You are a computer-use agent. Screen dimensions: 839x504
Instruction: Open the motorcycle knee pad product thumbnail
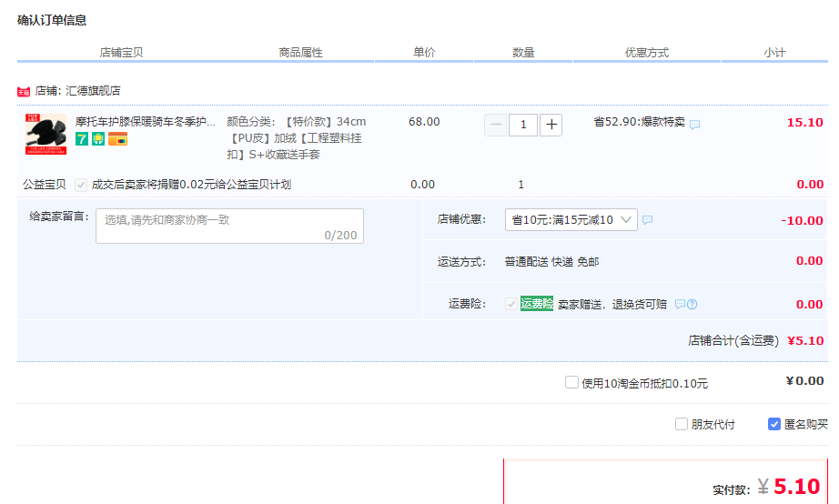(46, 135)
